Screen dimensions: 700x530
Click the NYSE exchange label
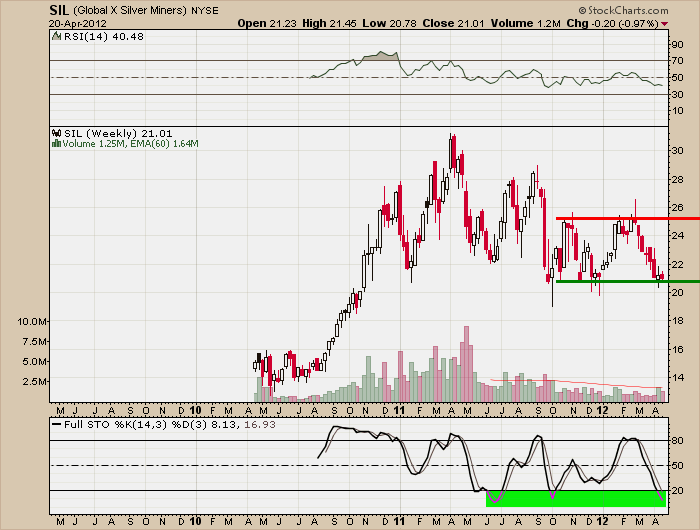pyautogui.click(x=205, y=10)
